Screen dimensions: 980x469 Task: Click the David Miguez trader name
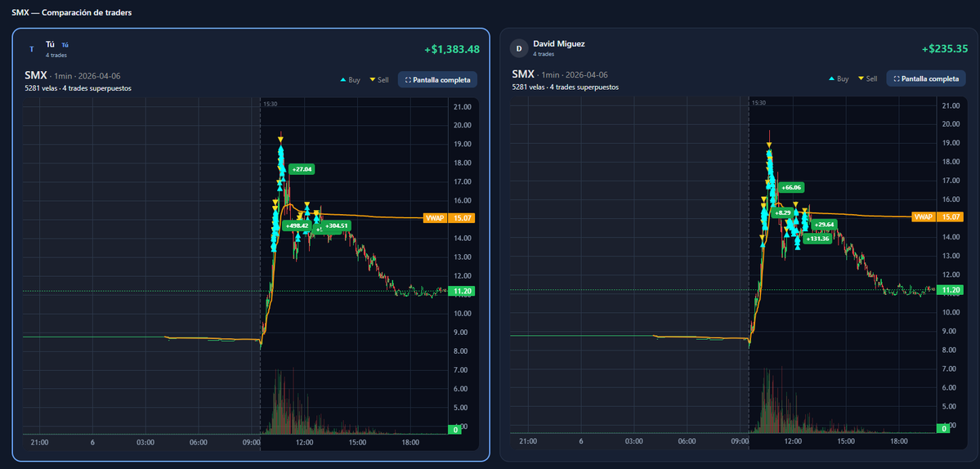[x=559, y=44]
